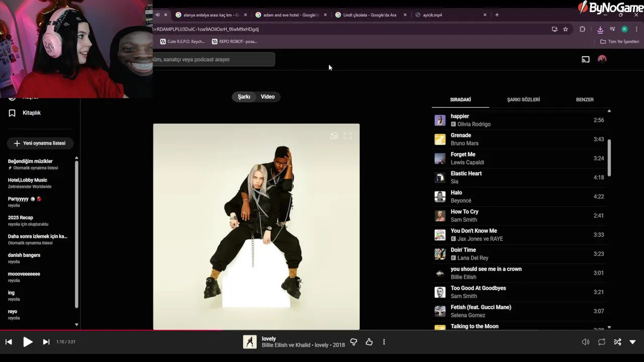Open a new browser tab
This screenshot has height=362, width=644.
[497, 15]
